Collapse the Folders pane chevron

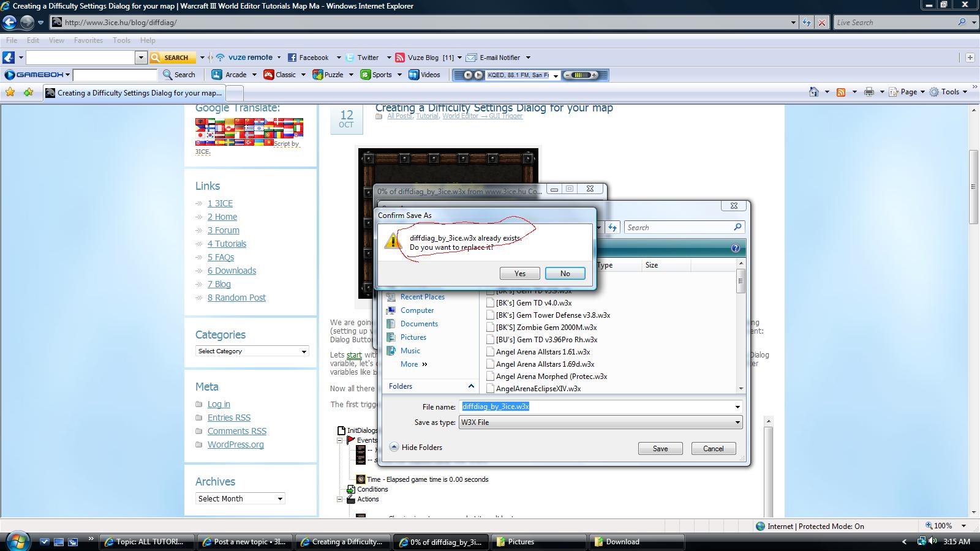(470, 386)
